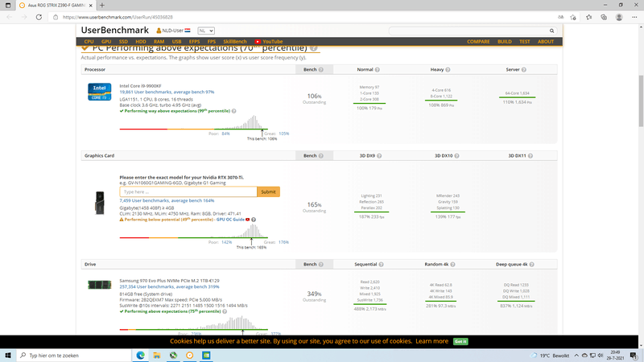The image size is (644, 362).
Task: Open a new browser tab
Action: click(x=102, y=6)
